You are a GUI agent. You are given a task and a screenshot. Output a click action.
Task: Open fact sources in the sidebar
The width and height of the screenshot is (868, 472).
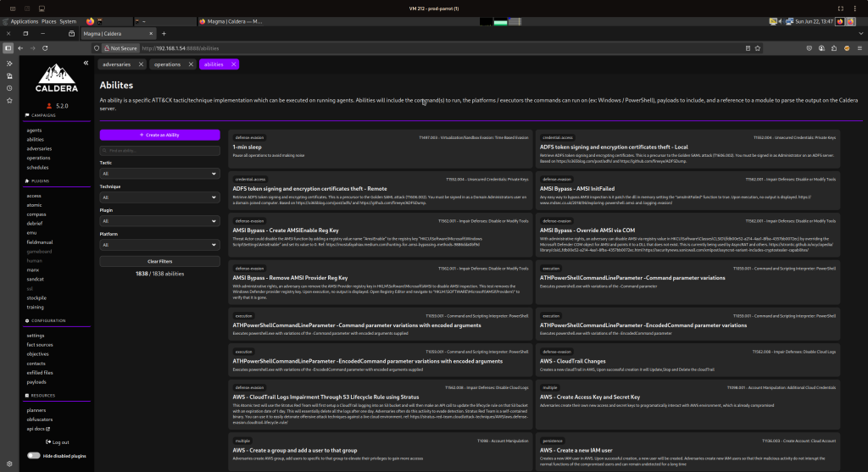click(40, 345)
